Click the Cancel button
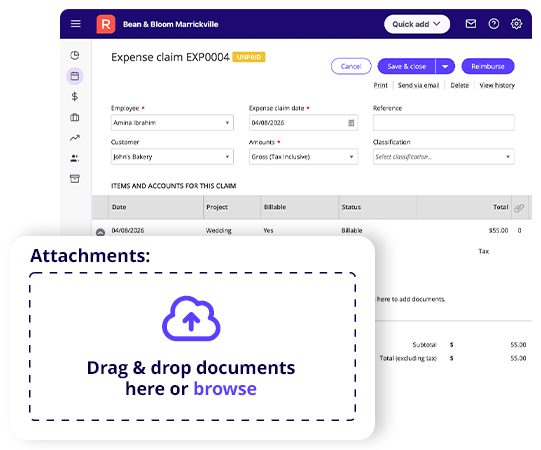Viewport: 541px width, 450px height. [x=351, y=66]
